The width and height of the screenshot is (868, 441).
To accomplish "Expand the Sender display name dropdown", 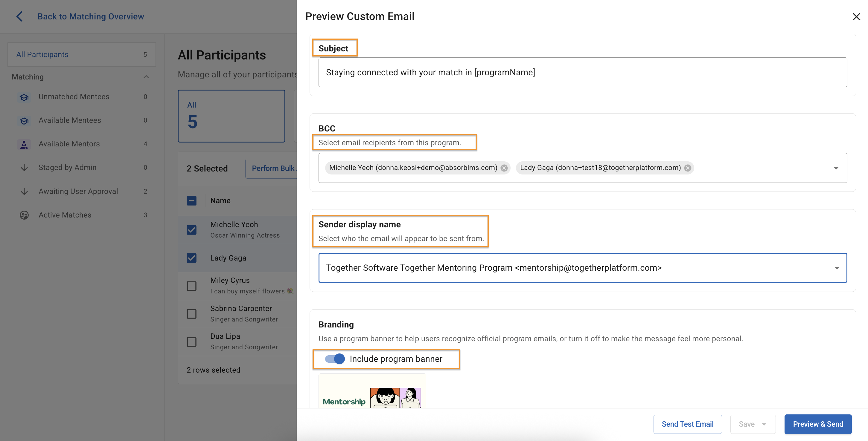I will point(837,268).
